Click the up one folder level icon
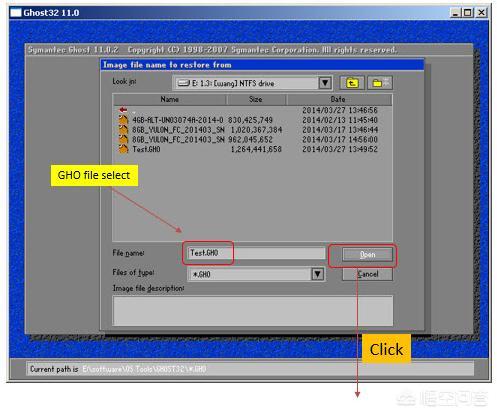This screenshot has width=497, height=415. pyautogui.click(x=352, y=83)
